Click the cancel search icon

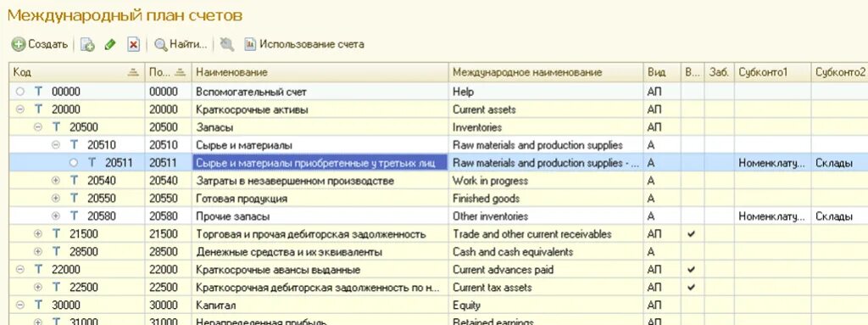pos(226,44)
